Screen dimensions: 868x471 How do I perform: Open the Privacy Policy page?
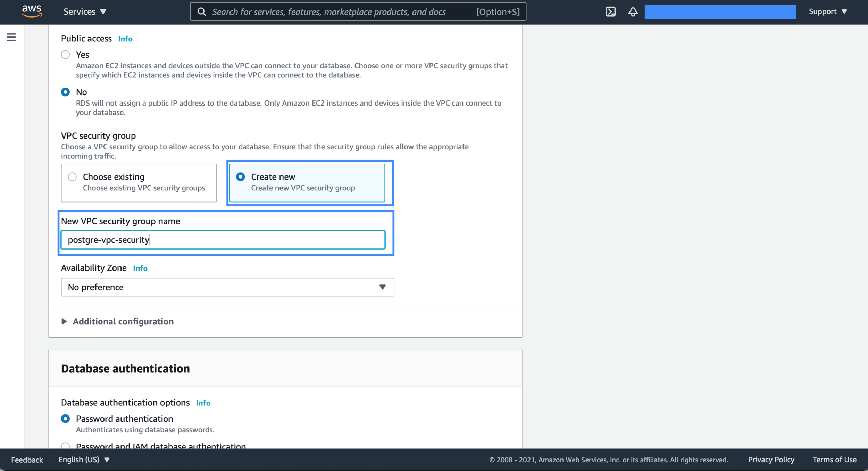click(771, 459)
